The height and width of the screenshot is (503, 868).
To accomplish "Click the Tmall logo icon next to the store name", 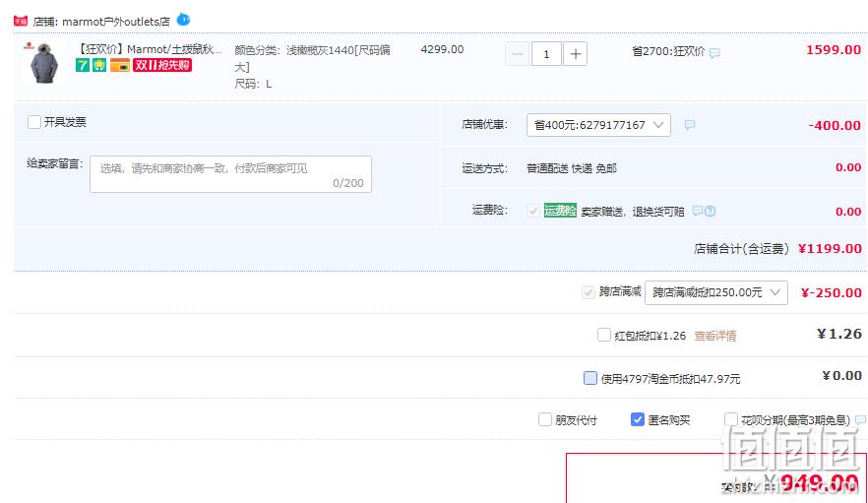I will coord(21,21).
